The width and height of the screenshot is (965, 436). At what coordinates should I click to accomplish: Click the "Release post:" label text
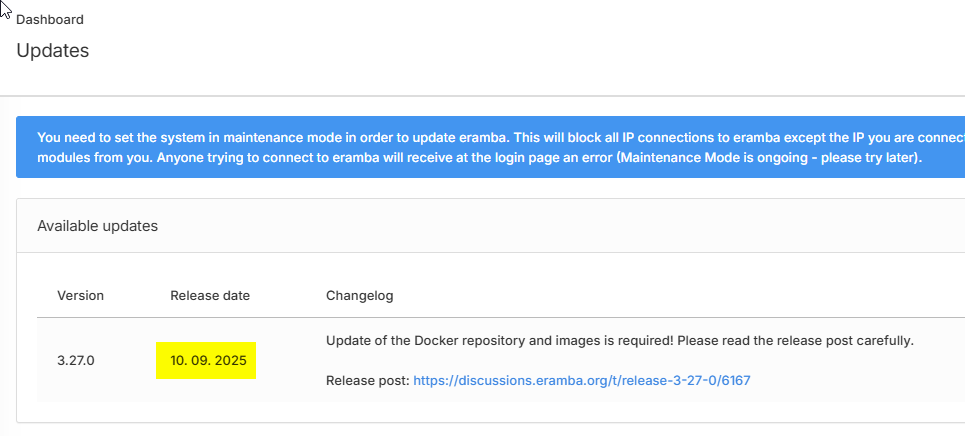pos(367,381)
